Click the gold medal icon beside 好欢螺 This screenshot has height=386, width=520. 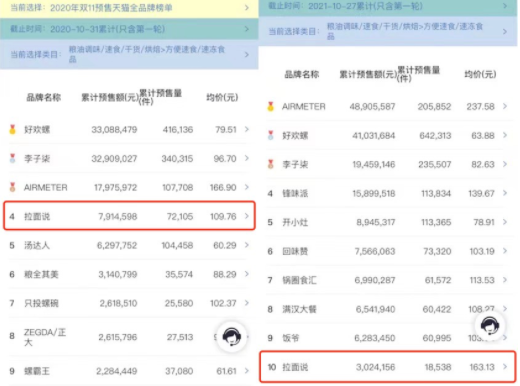pyautogui.click(x=13, y=129)
